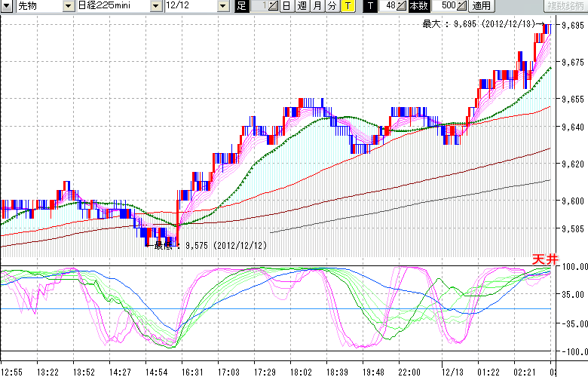
Task: Adjust the T value 48 spinner
Action: point(403,6)
